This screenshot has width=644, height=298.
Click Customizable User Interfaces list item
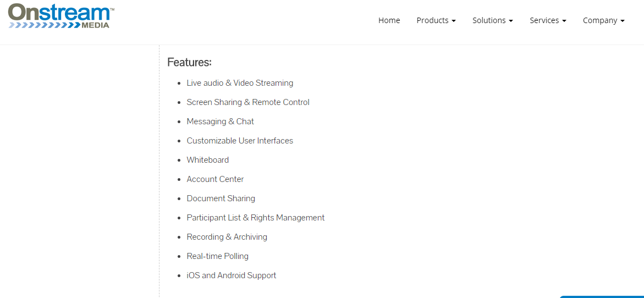(x=240, y=141)
